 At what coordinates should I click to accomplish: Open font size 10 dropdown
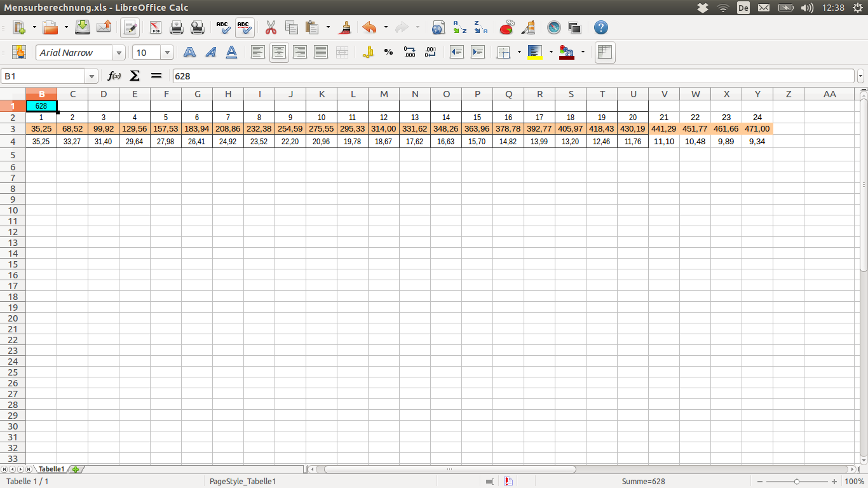coord(168,53)
